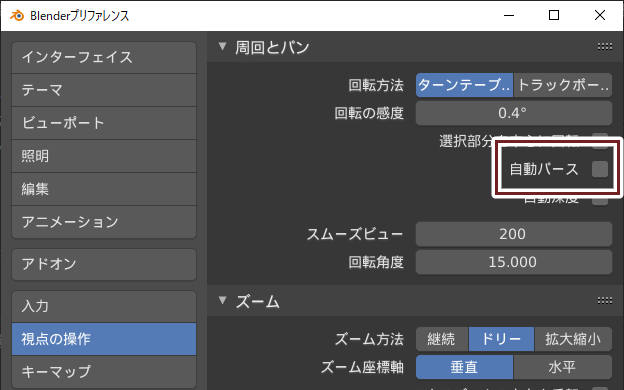The width and height of the screenshot is (624, 390).
Task: Click the 周回とパン panel title
Action: click(x=273, y=47)
